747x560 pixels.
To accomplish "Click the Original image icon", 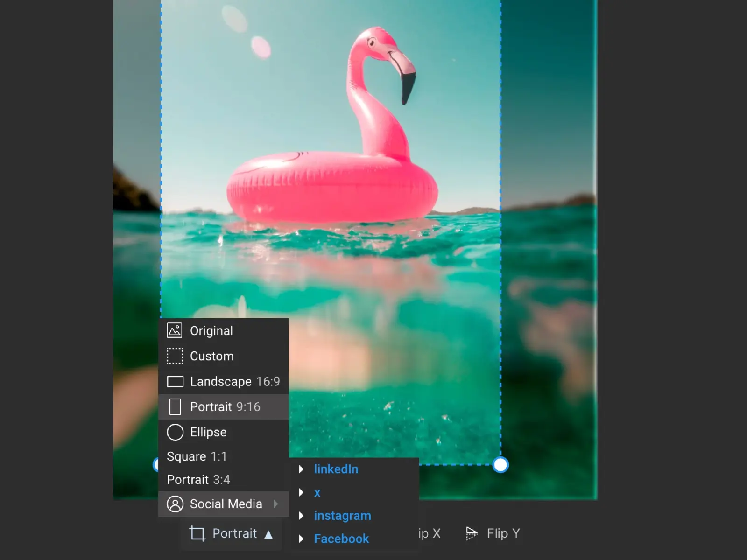I will coord(175,330).
